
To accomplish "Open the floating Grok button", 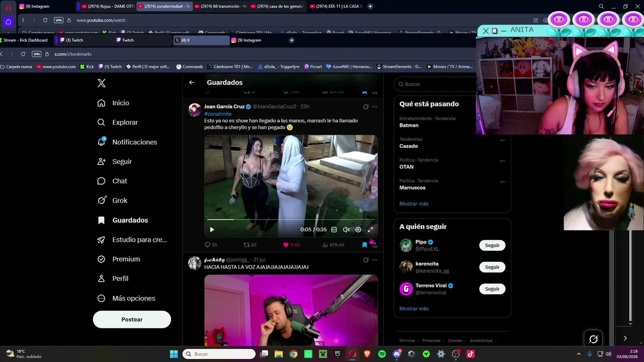I will click(594, 339).
